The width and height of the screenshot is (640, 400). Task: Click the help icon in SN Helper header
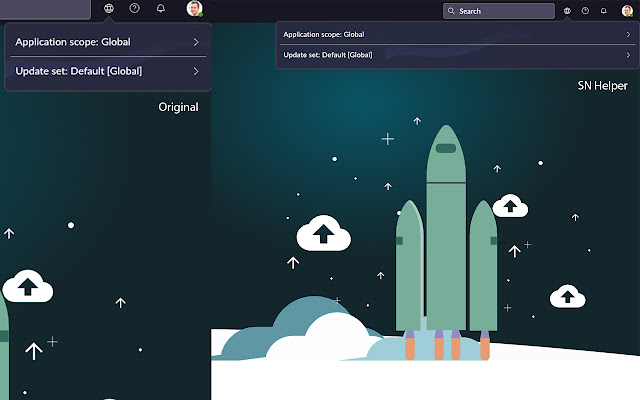(585, 11)
